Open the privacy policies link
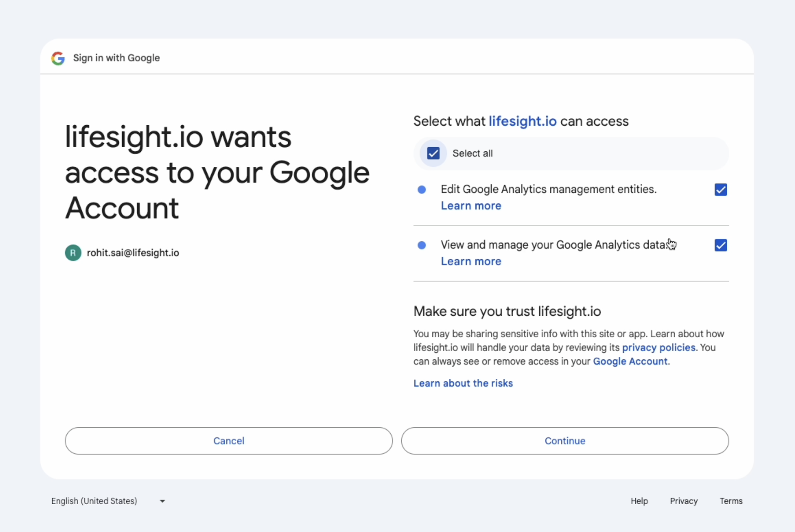 [x=658, y=347]
